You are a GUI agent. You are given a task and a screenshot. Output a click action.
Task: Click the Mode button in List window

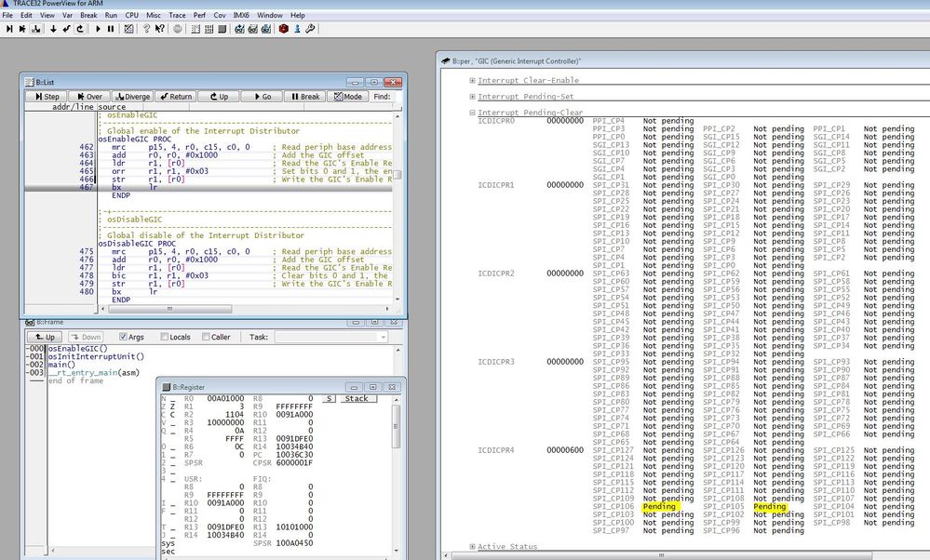pyautogui.click(x=347, y=96)
